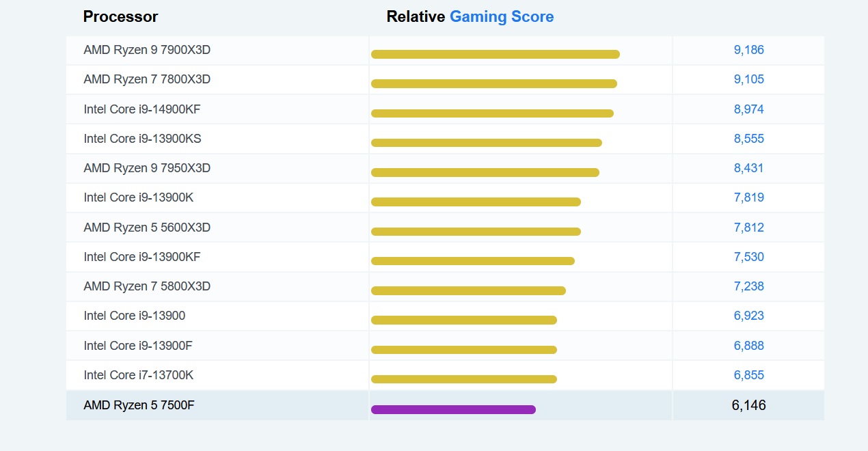Image resolution: width=868 pixels, height=451 pixels.
Task: Click the score bar for Ryzen 7 5800X3D
Action: coord(468,290)
